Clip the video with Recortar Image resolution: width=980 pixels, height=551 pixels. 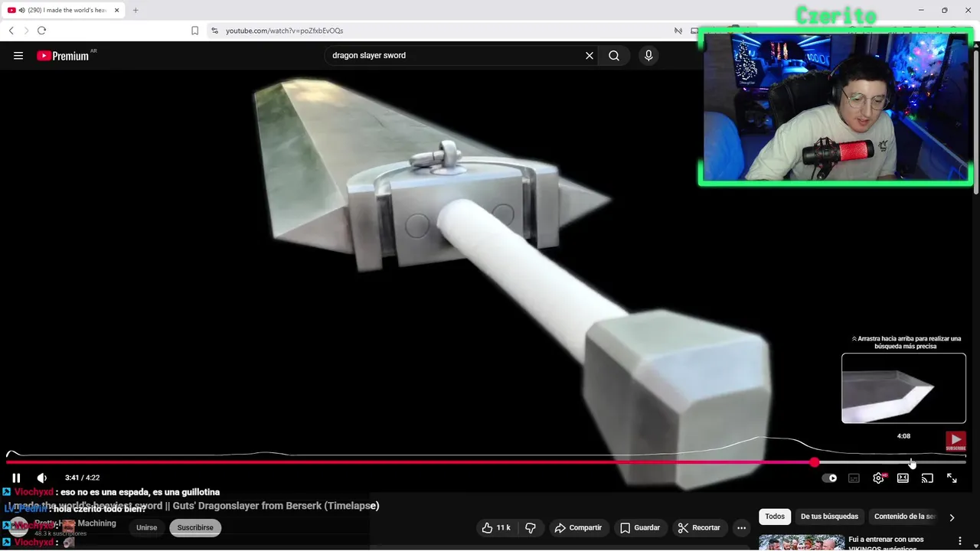click(699, 527)
